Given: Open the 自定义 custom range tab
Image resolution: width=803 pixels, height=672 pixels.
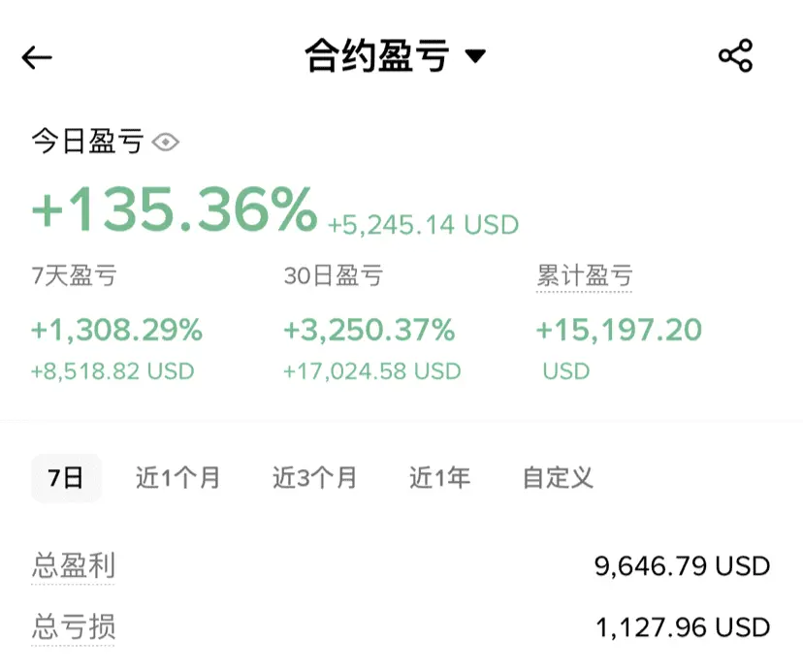Looking at the screenshot, I should (x=558, y=478).
